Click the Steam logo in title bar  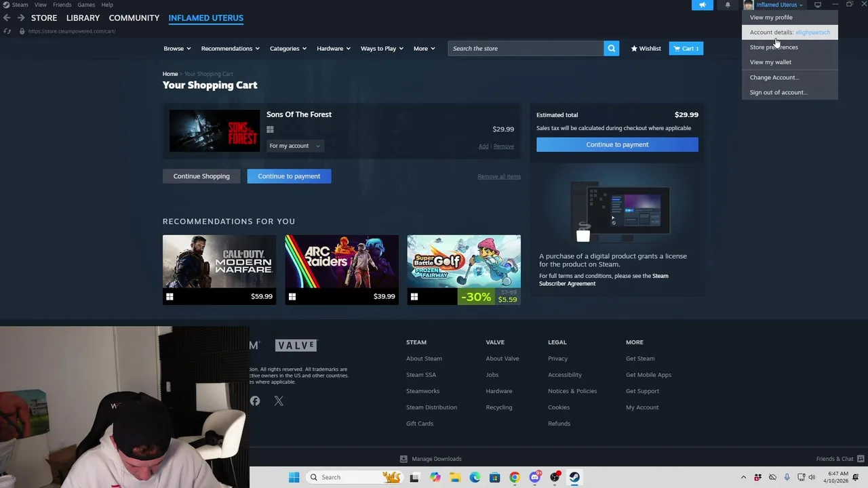point(6,5)
